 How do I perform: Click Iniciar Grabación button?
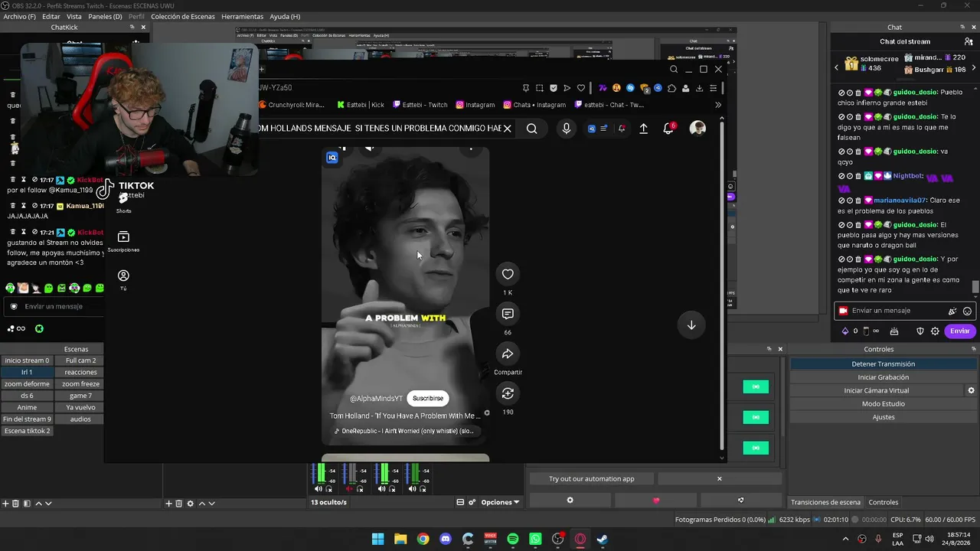[x=884, y=377]
